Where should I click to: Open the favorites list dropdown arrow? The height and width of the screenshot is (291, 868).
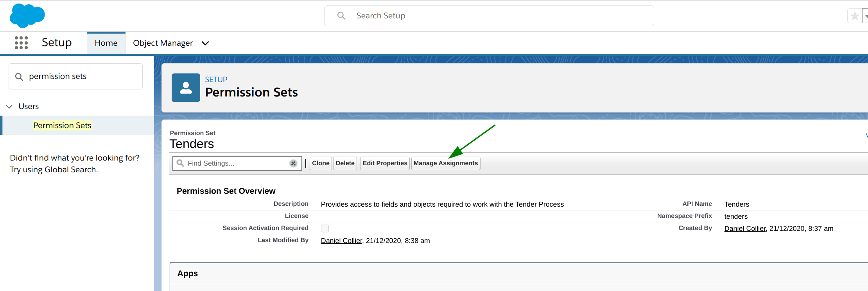(865, 16)
